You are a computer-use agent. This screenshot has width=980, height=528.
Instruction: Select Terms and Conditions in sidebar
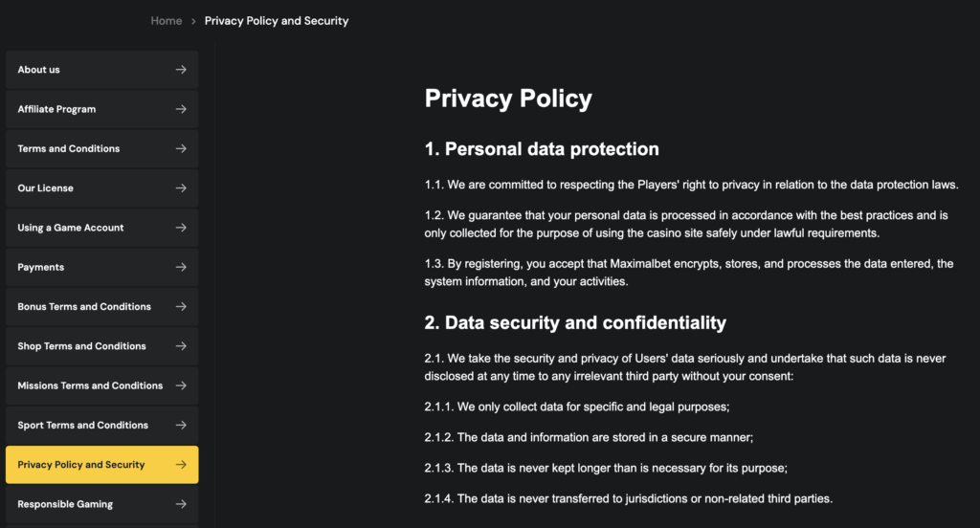click(101, 148)
